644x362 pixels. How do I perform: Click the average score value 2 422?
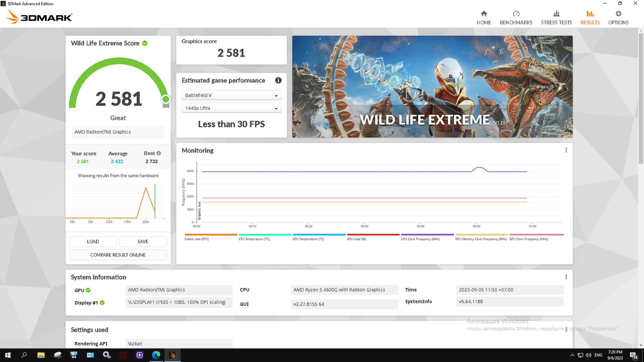[117, 161]
